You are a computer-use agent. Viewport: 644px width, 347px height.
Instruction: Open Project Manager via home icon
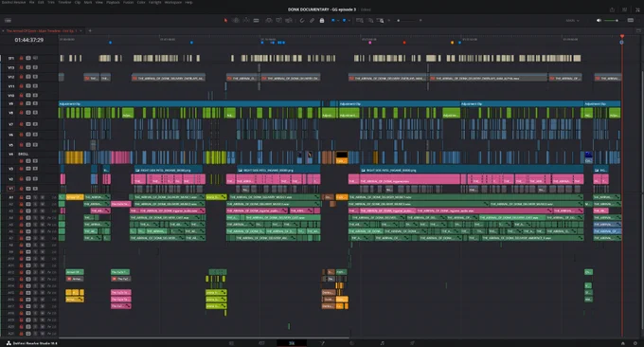[x=622, y=343]
